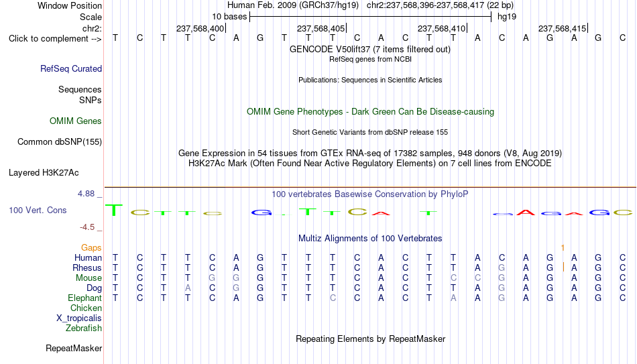Screen dimensions: 637x364
Task: Click the 100 Vert. Cons label
Action: coord(38,210)
